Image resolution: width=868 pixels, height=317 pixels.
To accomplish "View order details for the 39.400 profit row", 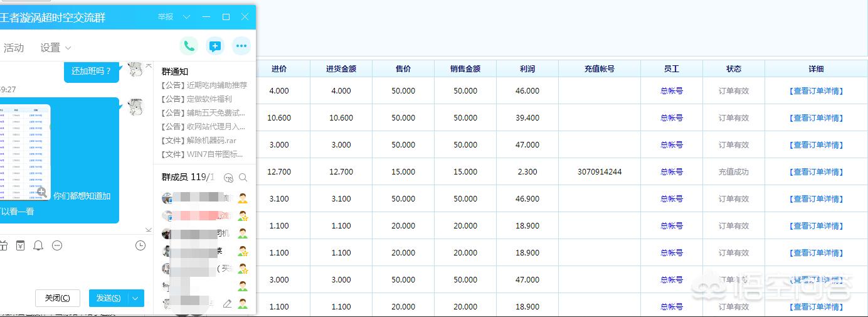I will (816, 118).
